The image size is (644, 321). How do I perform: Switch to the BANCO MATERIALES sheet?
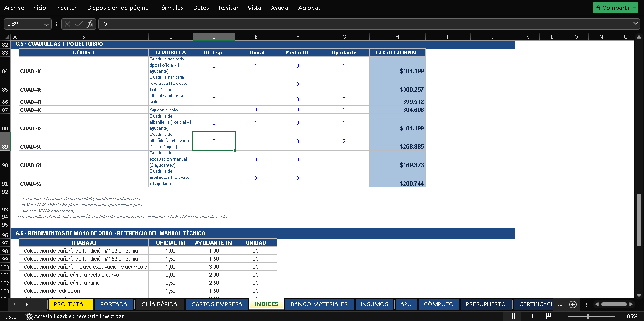coord(319,304)
